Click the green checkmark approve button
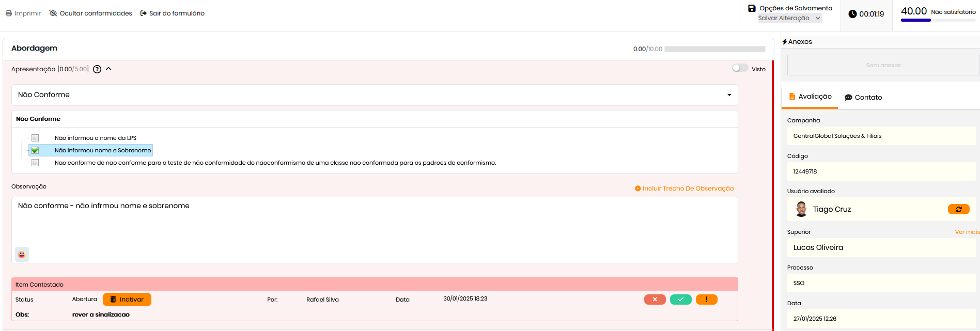 680,300
